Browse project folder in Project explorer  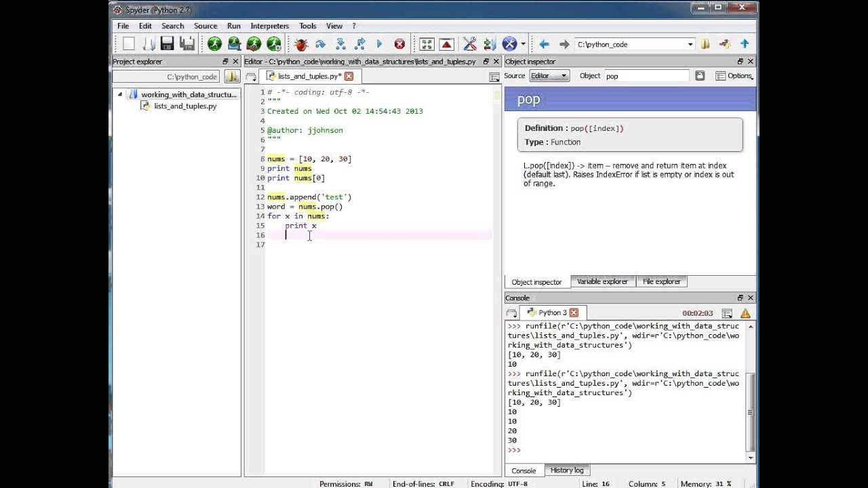[231, 77]
